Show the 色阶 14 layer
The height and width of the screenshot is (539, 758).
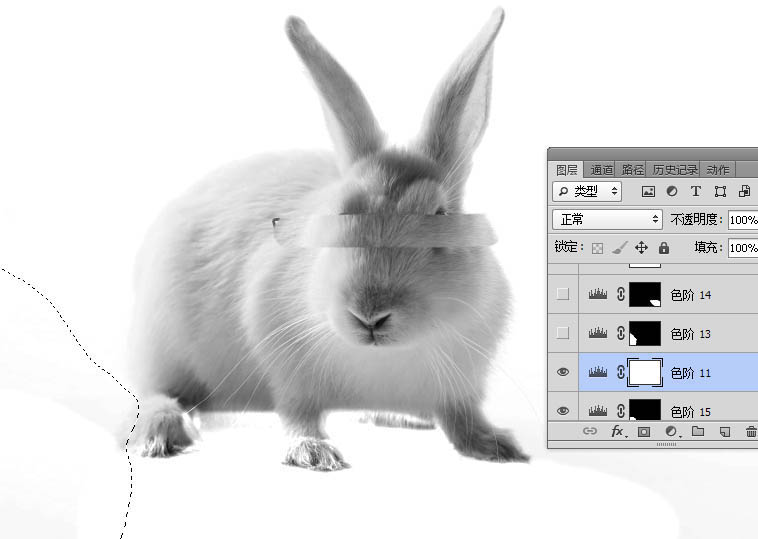click(563, 294)
